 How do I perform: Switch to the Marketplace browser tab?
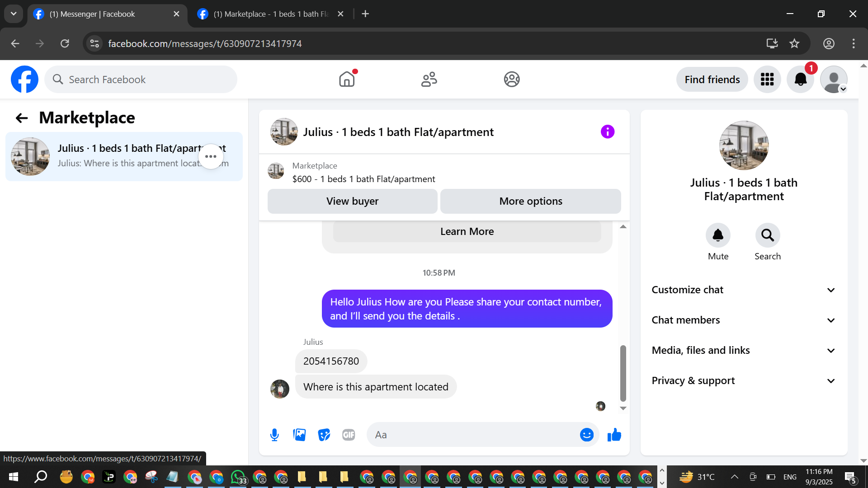tap(271, 14)
